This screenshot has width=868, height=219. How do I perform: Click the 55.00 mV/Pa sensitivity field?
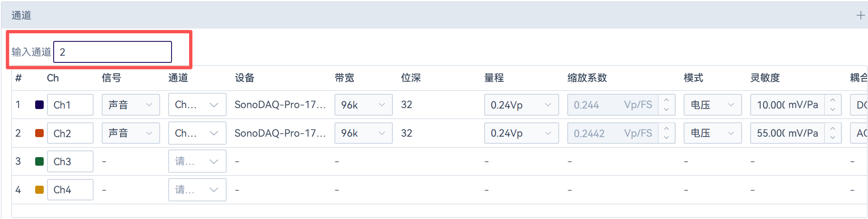787,133
